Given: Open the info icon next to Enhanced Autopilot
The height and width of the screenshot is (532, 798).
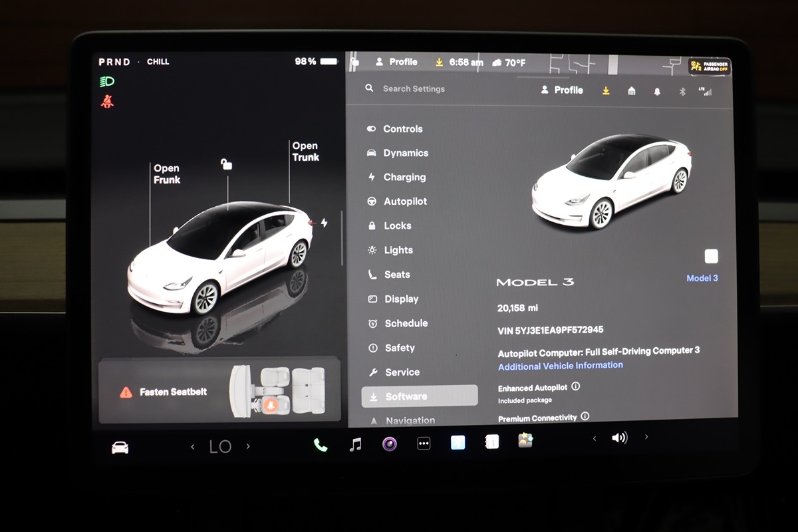Looking at the screenshot, I should (576, 386).
